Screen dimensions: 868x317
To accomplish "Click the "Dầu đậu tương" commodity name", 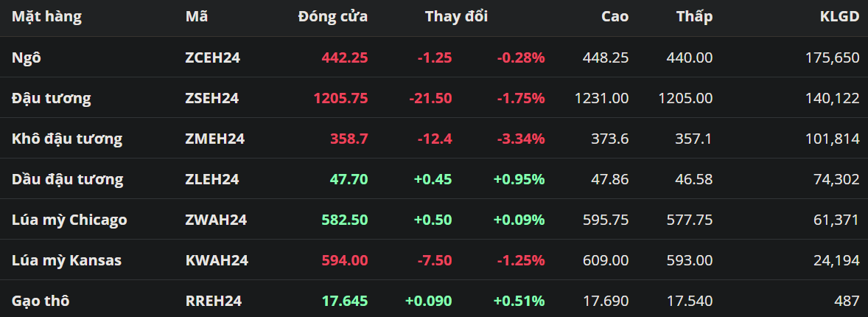I will [x=68, y=179].
